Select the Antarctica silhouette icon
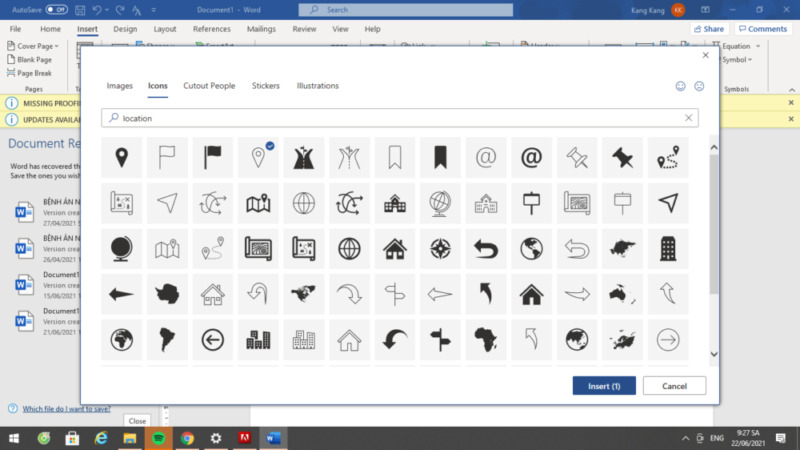This screenshot has height=450, width=800. (x=167, y=294)
